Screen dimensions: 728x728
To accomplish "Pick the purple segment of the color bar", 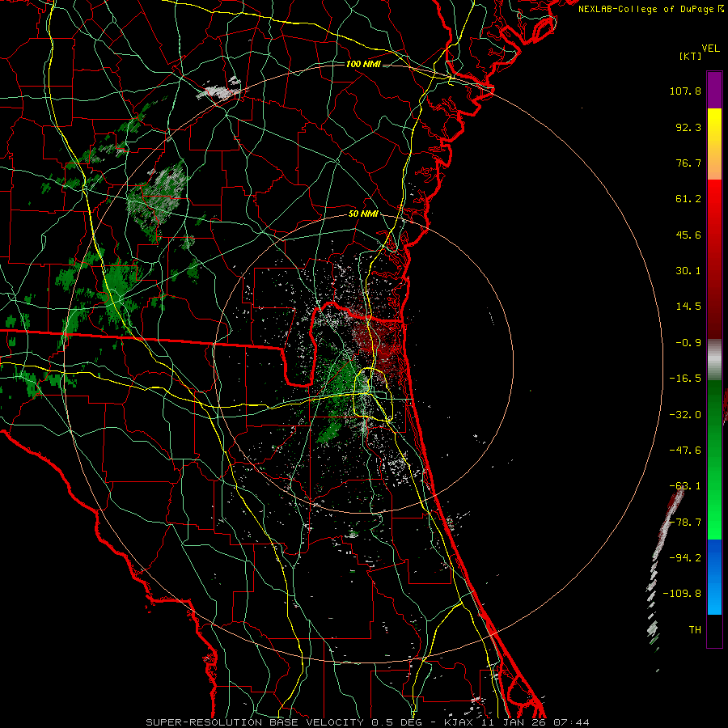I will click(714, 91).
